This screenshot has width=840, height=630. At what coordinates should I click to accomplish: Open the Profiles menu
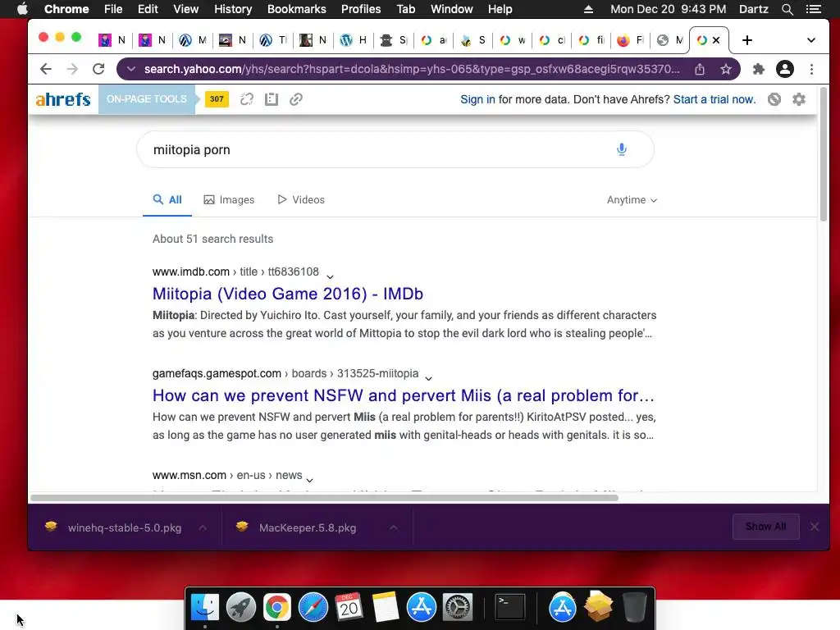pos(361,9)
